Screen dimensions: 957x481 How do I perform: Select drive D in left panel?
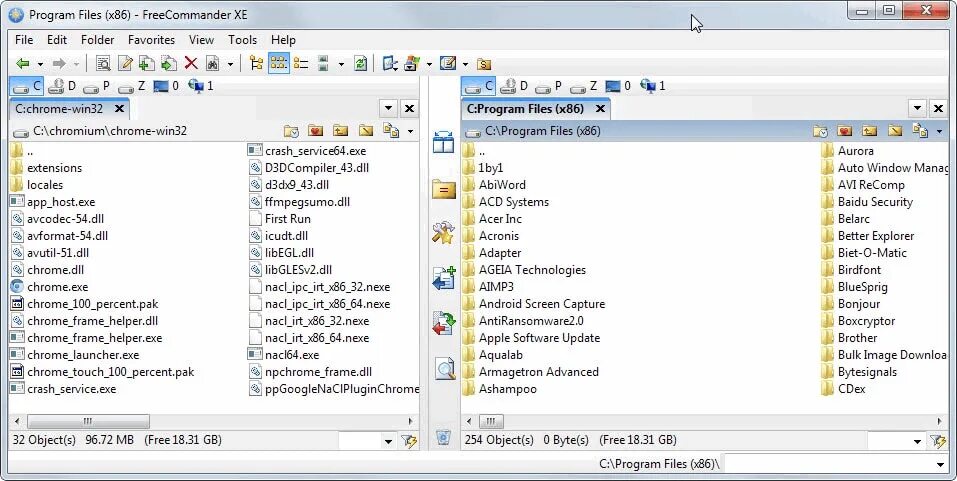(62, 86)
